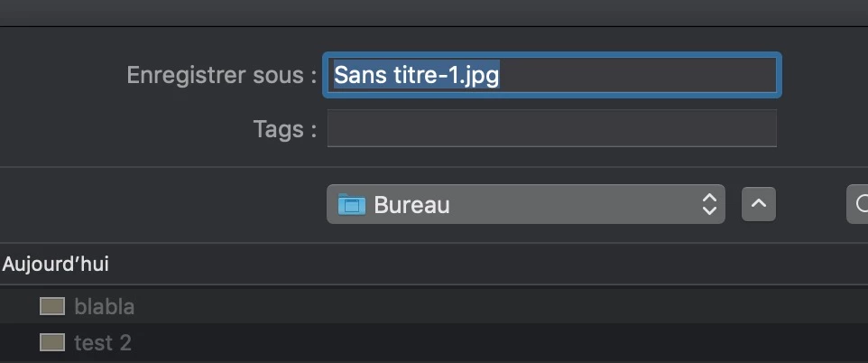This screenshot has width=868, height=363.
Task: Open the Bureau location dropdown
Action: (525, 204)
